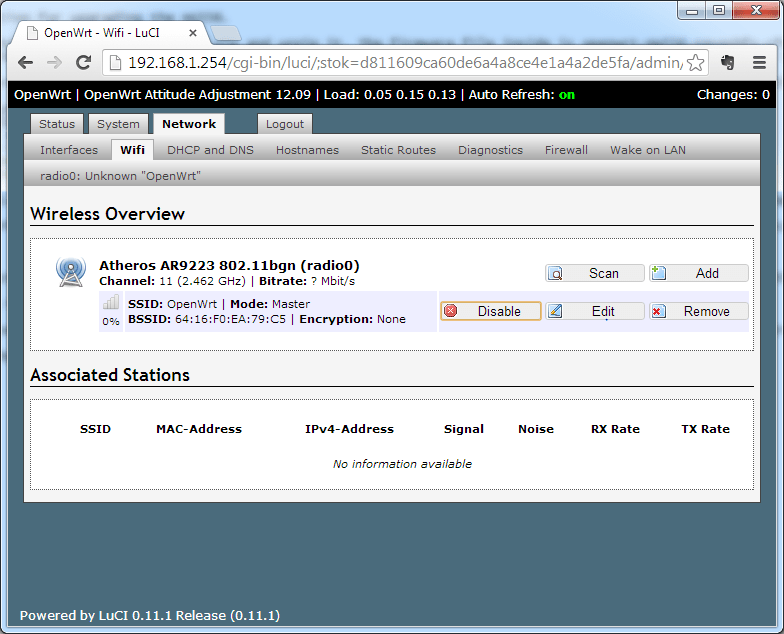784x634 pixels.
Task: Scan for wireless networks
Action: (x=594, y=274)
